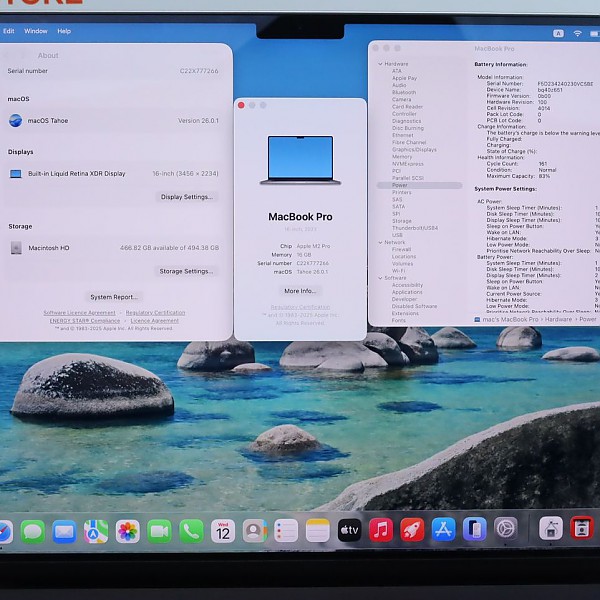Viewport: 600px width, 600px height.
Task: Select Memory in the Hardware list
Action: pos(402,157)
